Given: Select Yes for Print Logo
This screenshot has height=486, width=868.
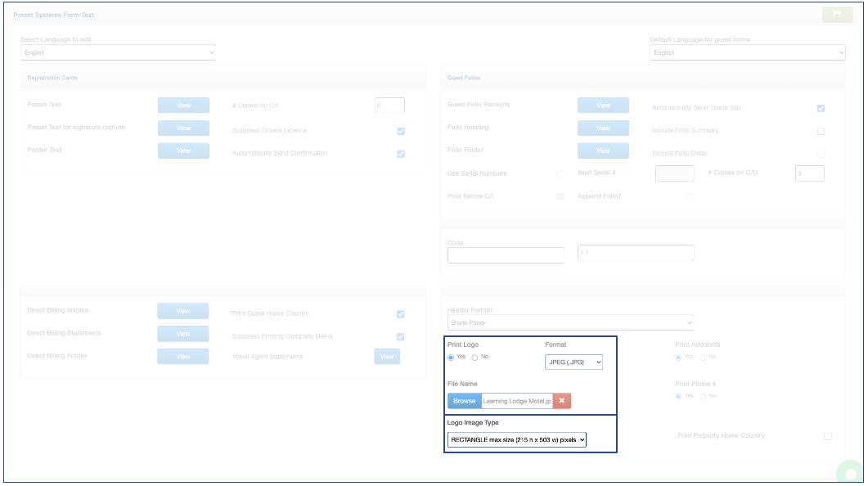Looking at the screenshot, I should click(451, 358).
